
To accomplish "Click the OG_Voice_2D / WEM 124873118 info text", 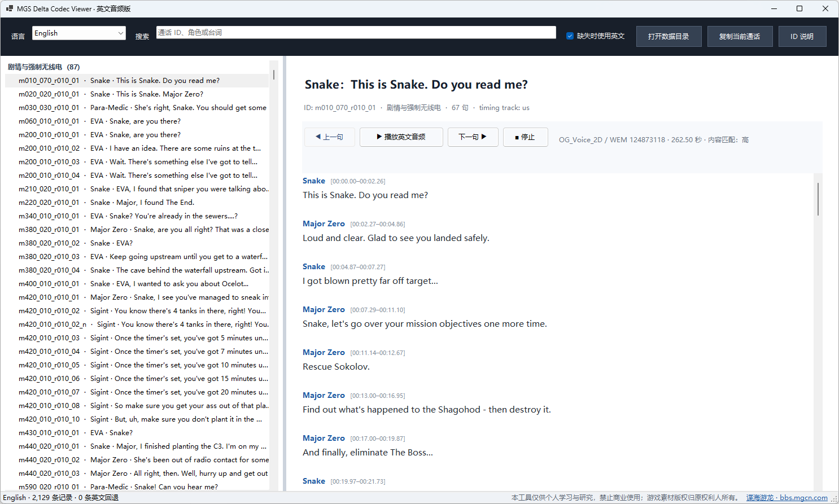I will coord(654,140).
